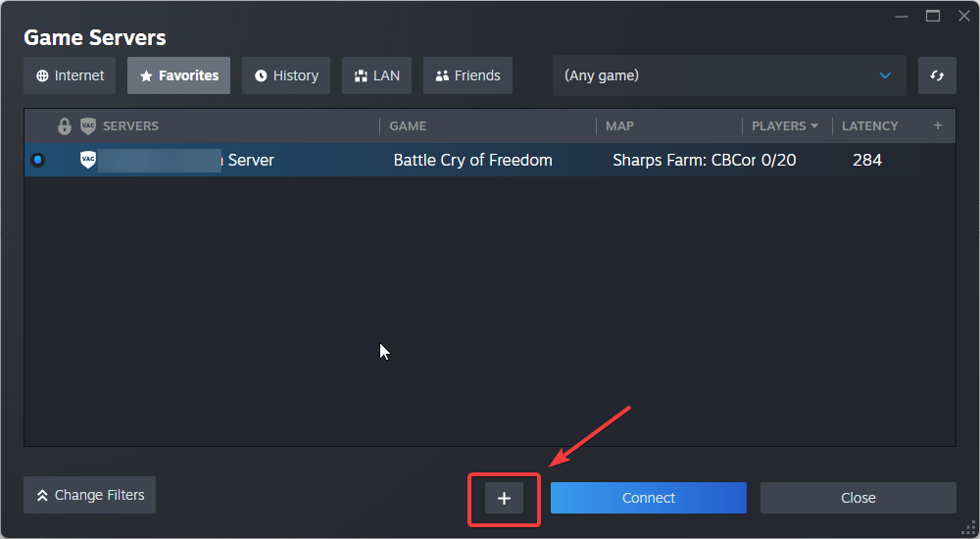Switch to the History tab
980x539 pixels.
click(286, 75)
